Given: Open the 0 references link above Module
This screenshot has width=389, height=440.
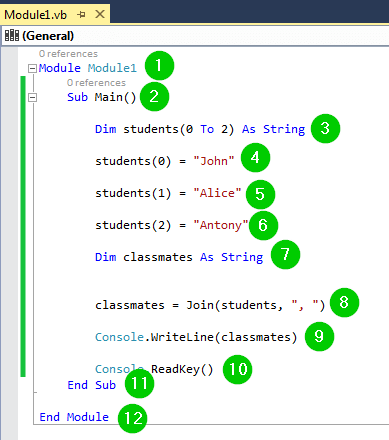Looking at the screenshot, I should [x=68, y=54].
